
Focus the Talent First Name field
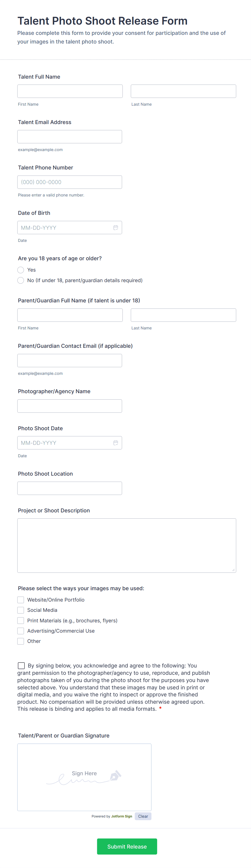pyautogui.click(x=70, y=91)
